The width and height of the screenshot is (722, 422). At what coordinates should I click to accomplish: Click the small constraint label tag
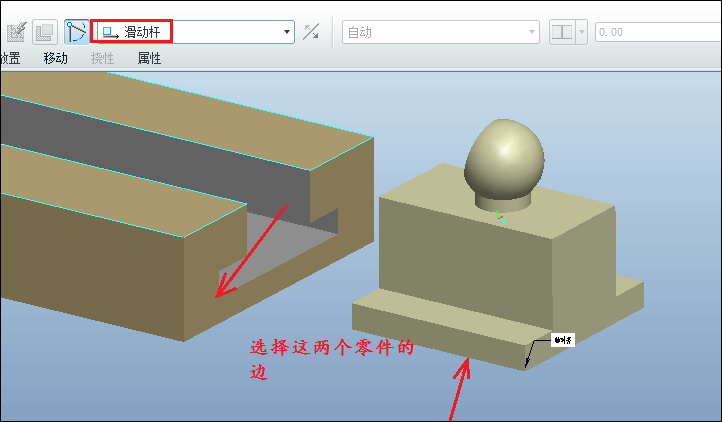563,340
